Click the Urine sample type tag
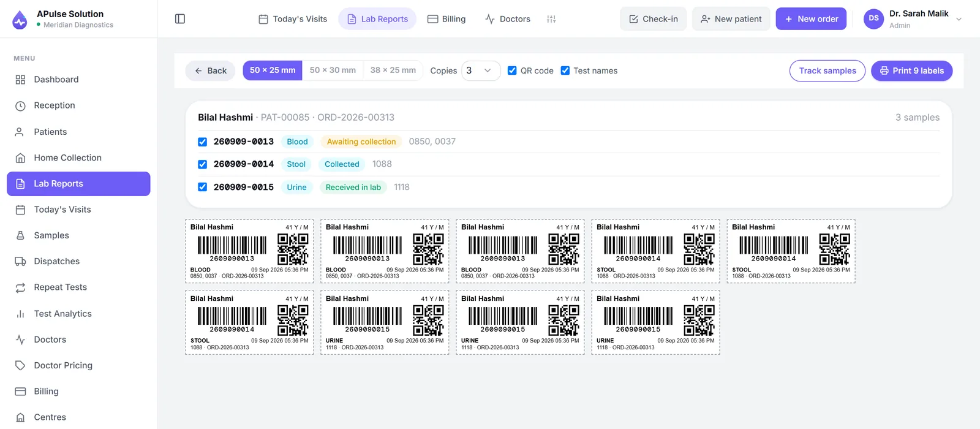This screenshot has height=429, width=980. click(297, 187)
